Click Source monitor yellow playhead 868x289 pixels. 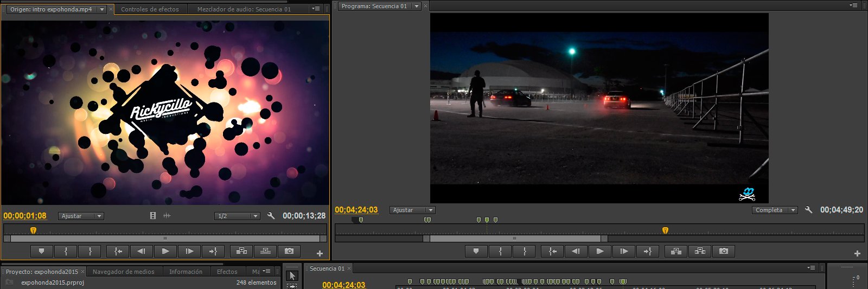tap(33, 230)
